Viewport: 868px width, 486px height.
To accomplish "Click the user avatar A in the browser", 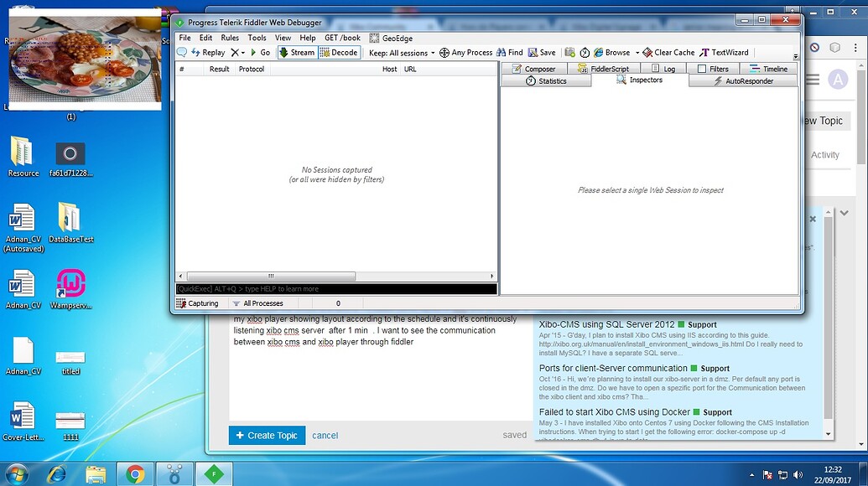I will 838,80.
